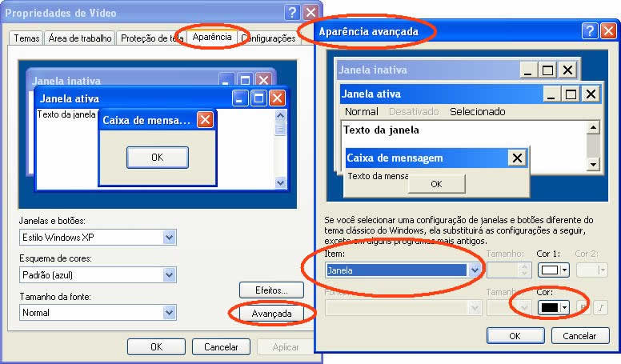
Task: Click scroll up arrow in Texto da janela preview
Action: point(593,127)
